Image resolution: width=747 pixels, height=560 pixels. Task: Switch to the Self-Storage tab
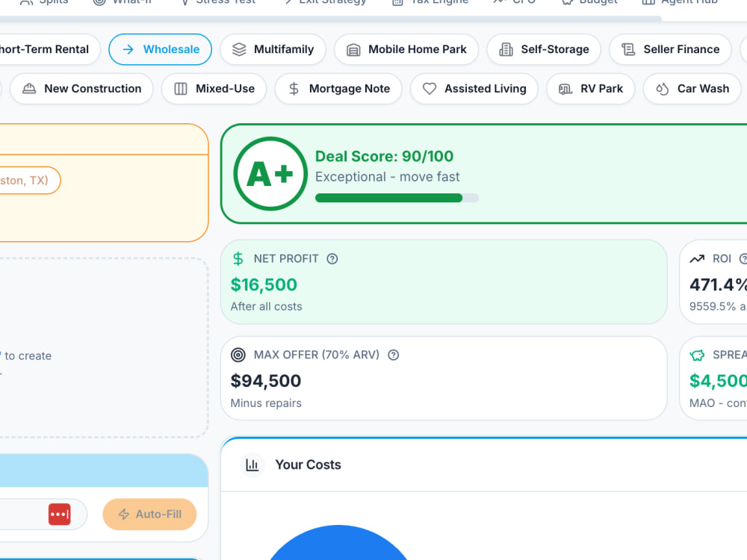[x=544, y=49]
